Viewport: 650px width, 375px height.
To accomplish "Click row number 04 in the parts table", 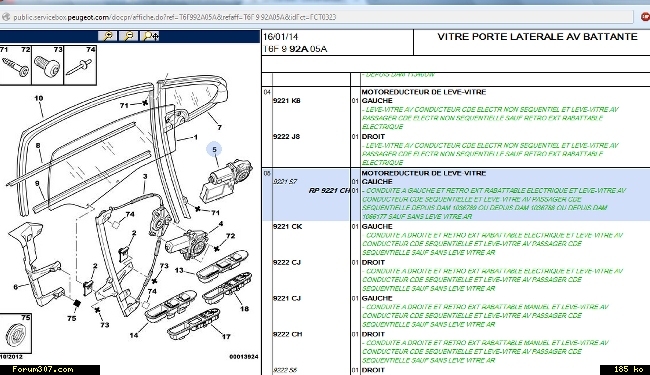I will pos(267,92).
